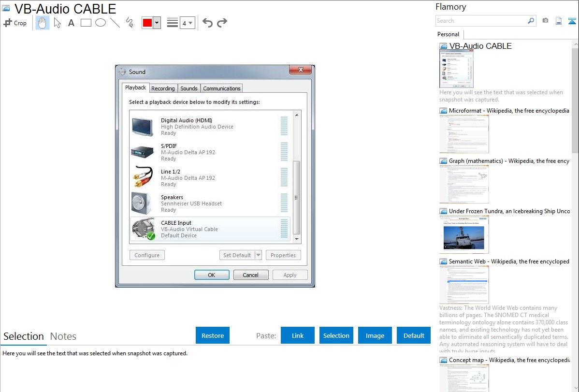Expand the Set Default dropdown arrow
This screenshot has width=579, height=392.
258,255
